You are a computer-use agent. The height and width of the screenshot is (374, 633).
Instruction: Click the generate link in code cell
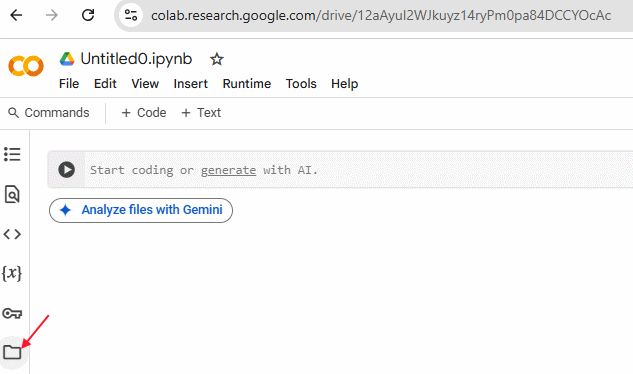(228, 170)
